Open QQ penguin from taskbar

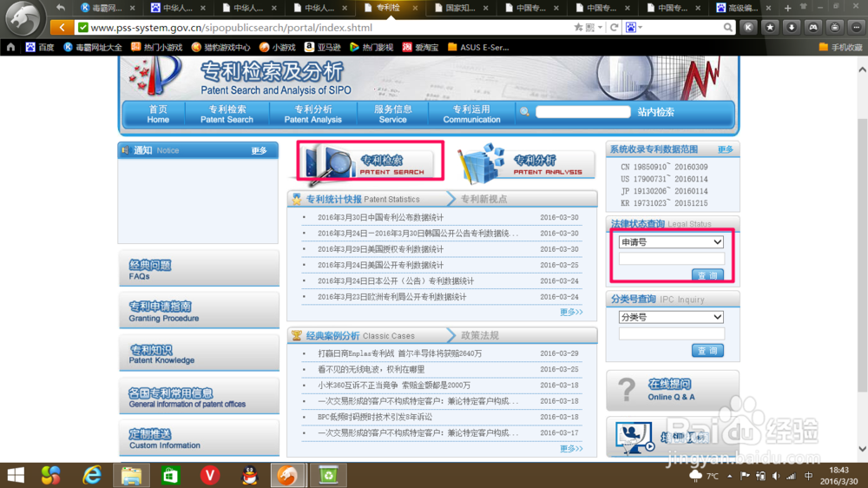pyautogui.click(x=250, y=475)
